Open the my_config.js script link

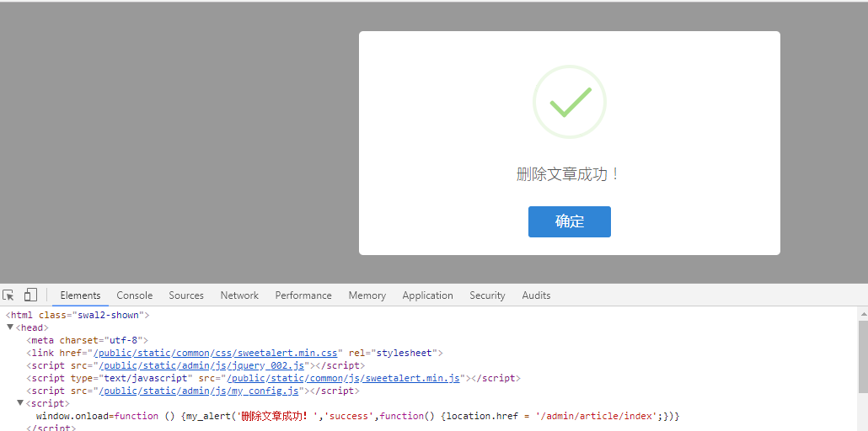(199, 391)
